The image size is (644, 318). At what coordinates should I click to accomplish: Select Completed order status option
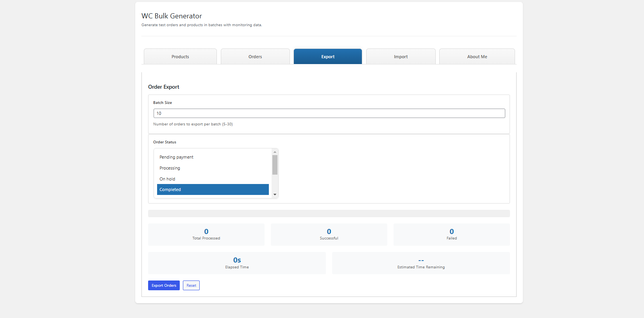pyautogui.click(x=213, y=189)
